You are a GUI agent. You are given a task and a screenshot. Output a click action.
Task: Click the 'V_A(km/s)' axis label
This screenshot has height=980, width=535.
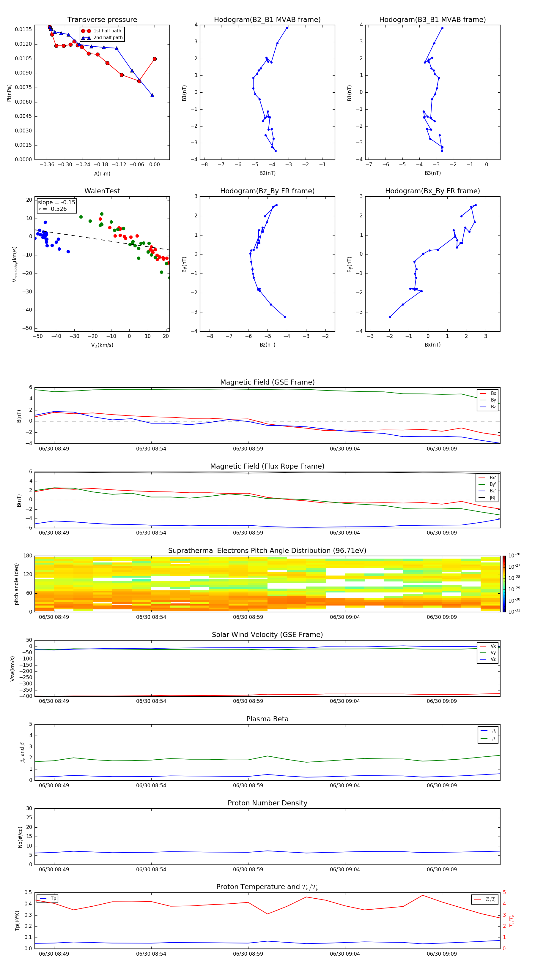click(x=102, y=345)
